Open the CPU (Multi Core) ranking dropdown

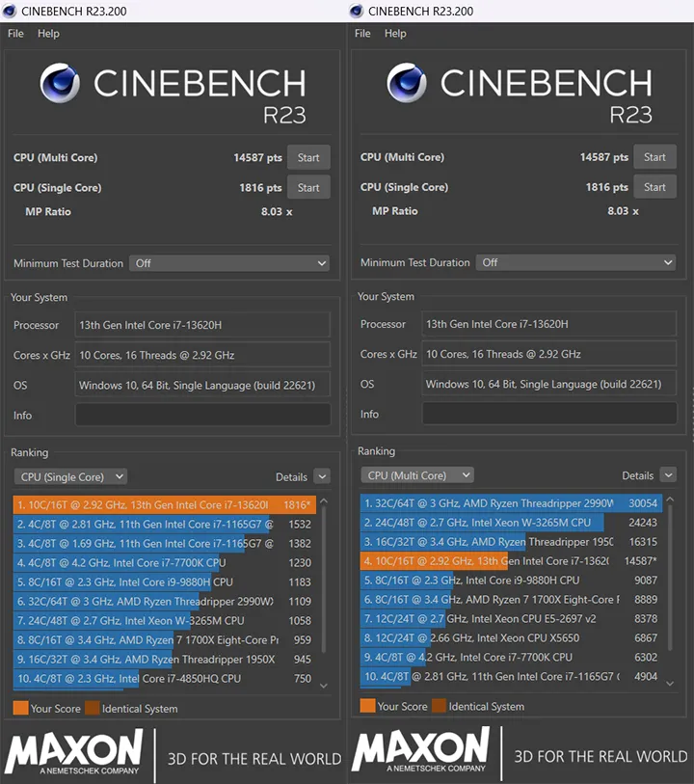click(x=417, y=475)
